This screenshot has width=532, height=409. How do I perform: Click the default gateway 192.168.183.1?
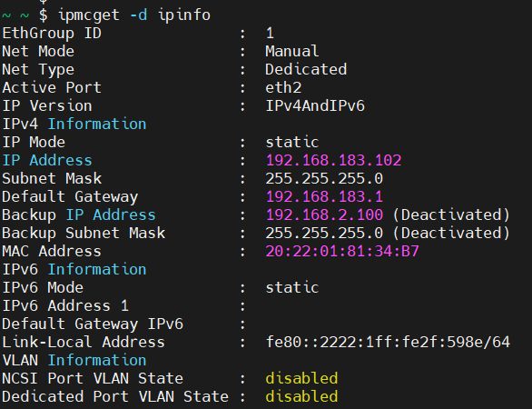[324, 196]
